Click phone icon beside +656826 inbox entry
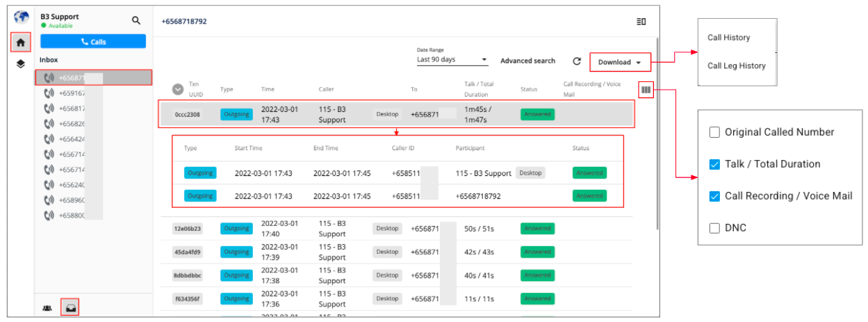Viewport: 868px width, 322px height. tap(49, 124)
